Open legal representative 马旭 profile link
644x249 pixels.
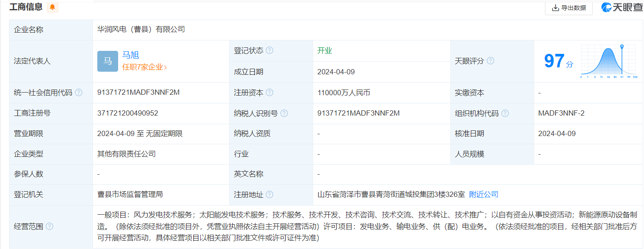click(x=131, y=55)
